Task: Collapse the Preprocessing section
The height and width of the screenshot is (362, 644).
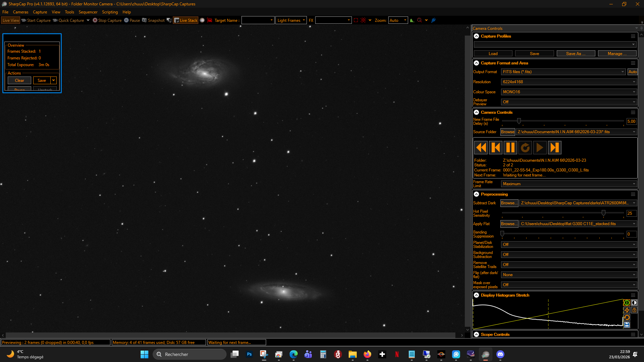Action: pyautogui.click(x=477, y=194)
